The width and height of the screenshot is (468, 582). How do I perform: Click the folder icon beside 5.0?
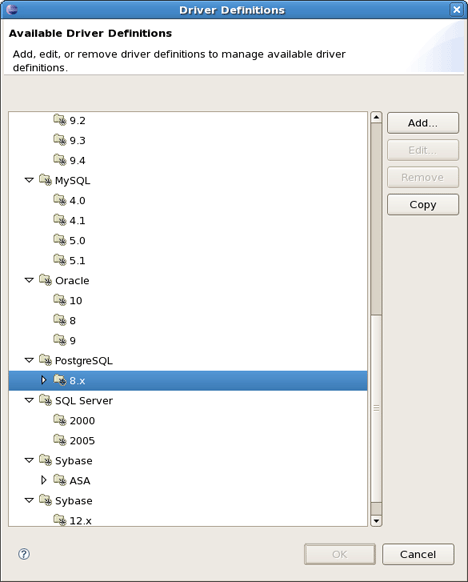point(59,240)
